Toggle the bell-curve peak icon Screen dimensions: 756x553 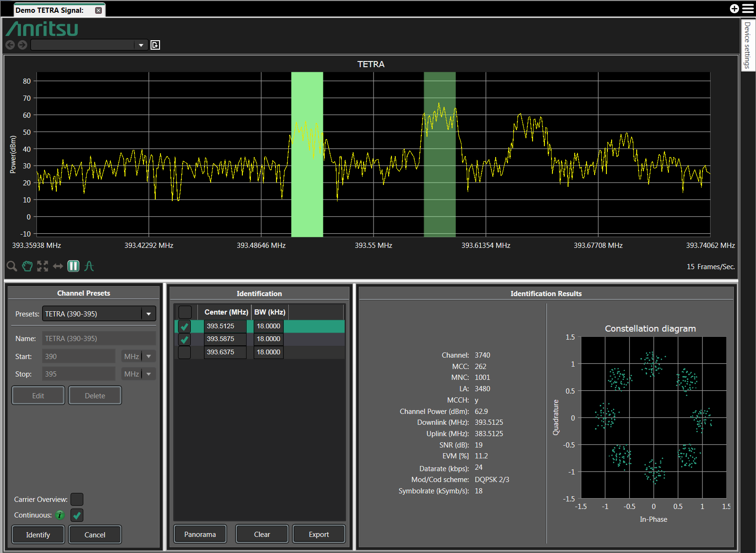point(89,266)
